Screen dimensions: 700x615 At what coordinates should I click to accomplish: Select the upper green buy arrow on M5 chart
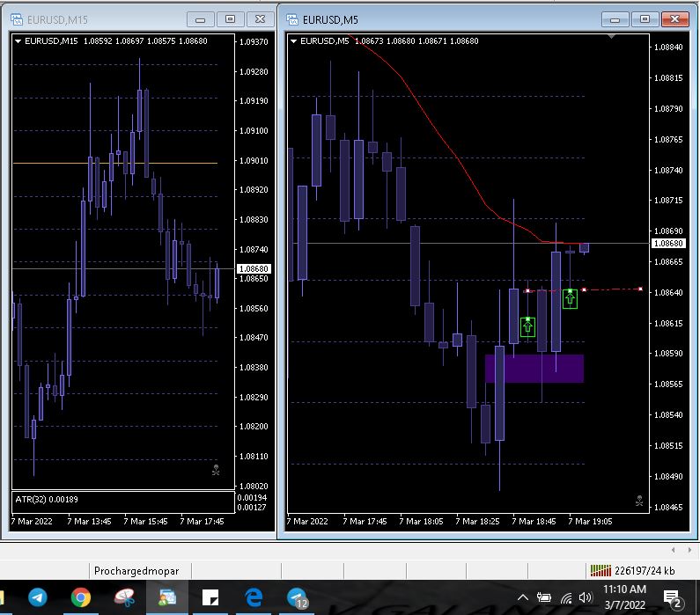coord(570,299)
